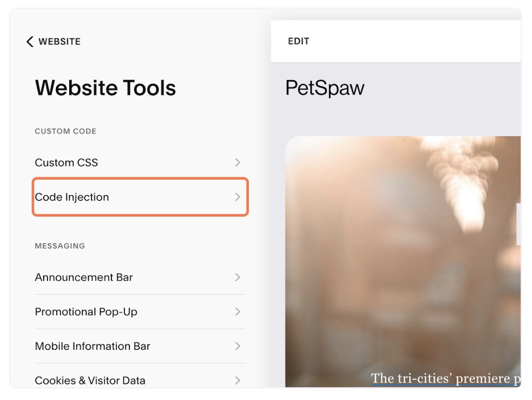The image size is (532, 400).
Task: Click the chevron beside Code Injection
Action: tap(238, 197)
